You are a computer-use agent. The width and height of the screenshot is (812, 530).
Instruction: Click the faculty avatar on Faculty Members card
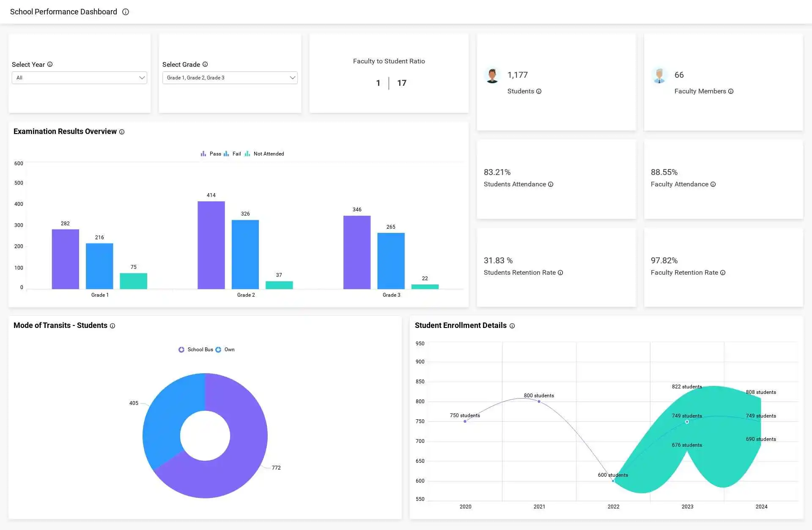659,75
